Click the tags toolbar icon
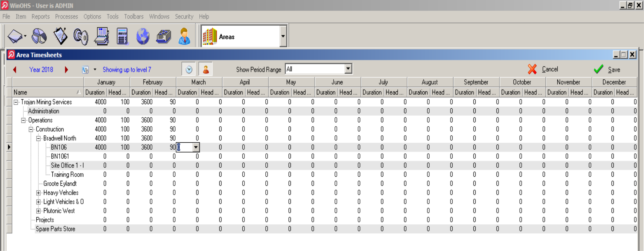The width and height of the screenshot is (644, 251). [x=60, y=36]
